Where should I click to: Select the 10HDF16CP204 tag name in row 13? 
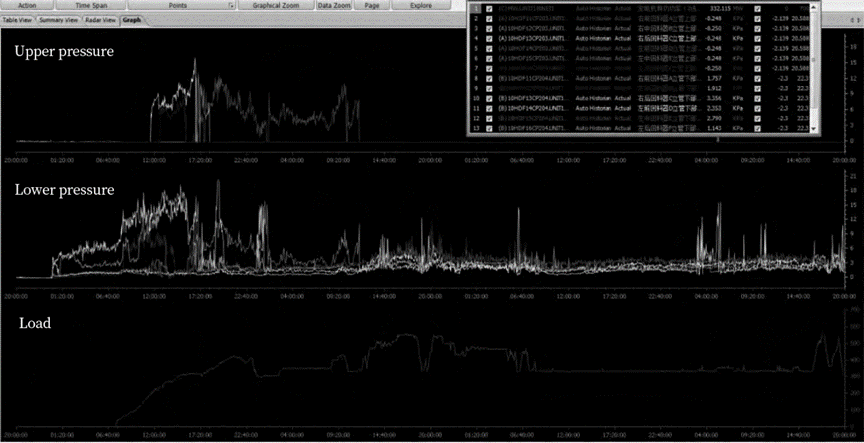click(x=533, y=128)
